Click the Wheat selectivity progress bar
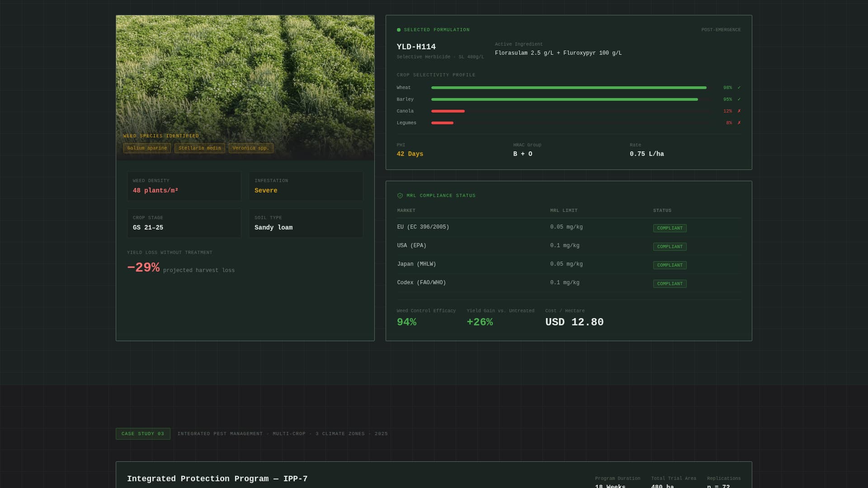Viewport: 868px width, 488px height. coord(568,88)
